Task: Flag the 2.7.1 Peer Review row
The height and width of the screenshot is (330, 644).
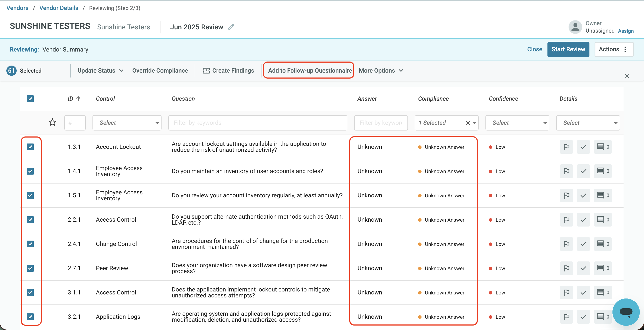Action: pos(566,268)
